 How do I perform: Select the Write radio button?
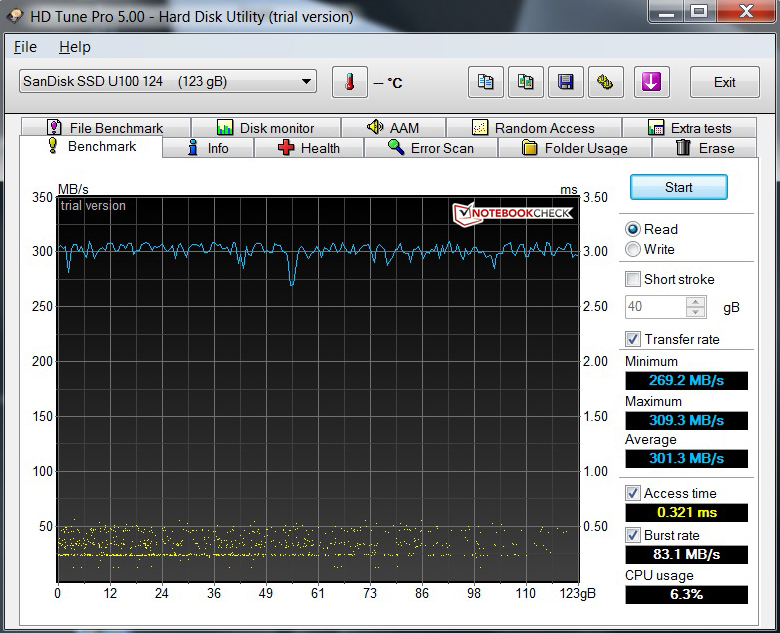(x=633, y=249)
